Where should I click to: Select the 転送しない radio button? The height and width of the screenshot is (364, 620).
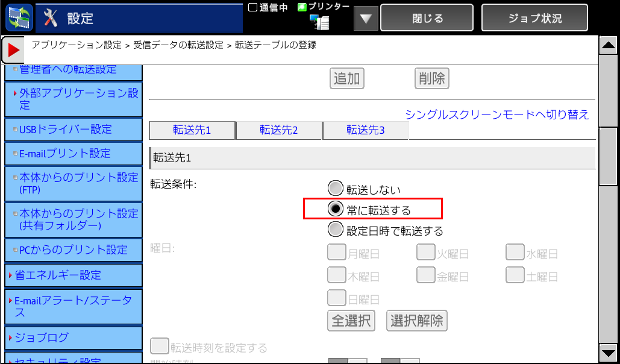click(335, 189)
